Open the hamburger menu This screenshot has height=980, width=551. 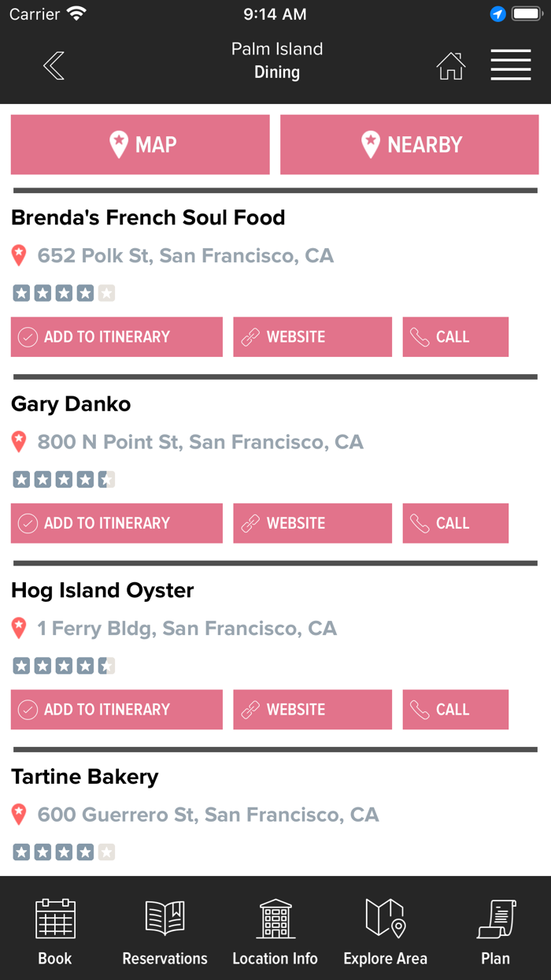tap(511, 65)
